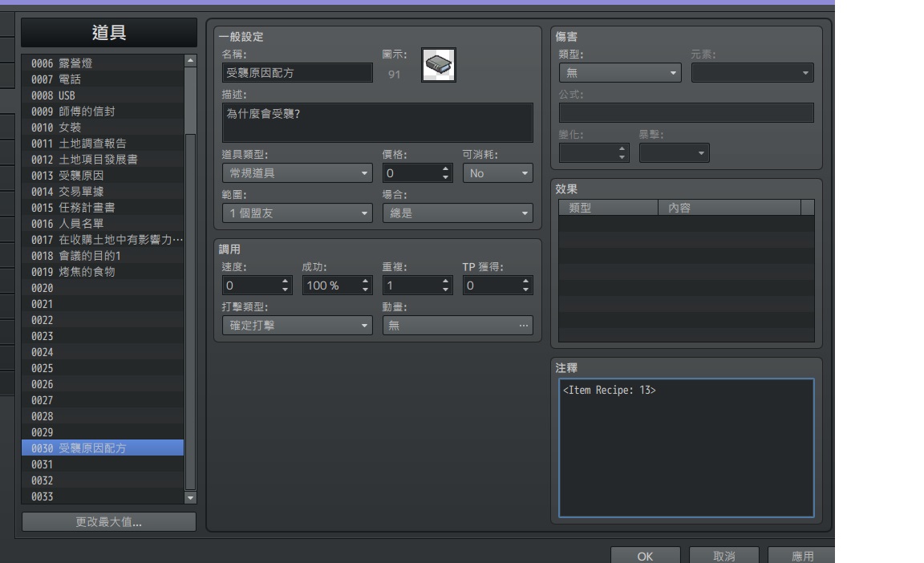924x563 pixels.
Task: Select item 0006 露營燈
Action: pos(103,63)
